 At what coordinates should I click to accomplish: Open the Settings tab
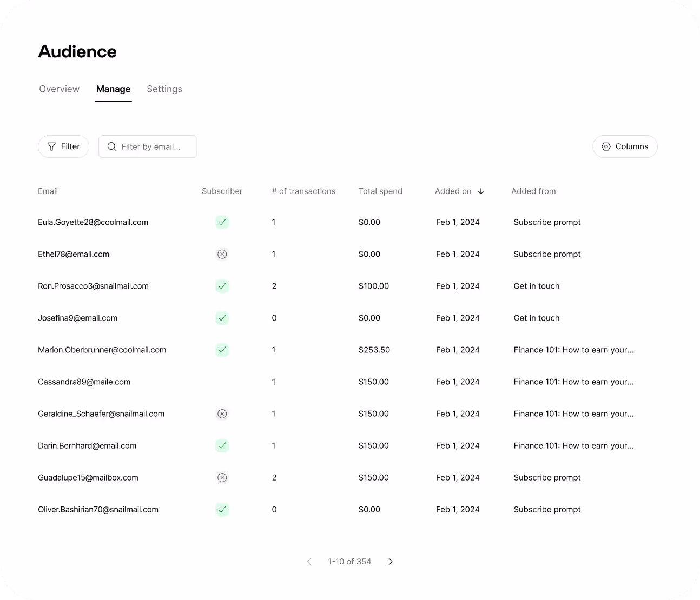(164, 89)
